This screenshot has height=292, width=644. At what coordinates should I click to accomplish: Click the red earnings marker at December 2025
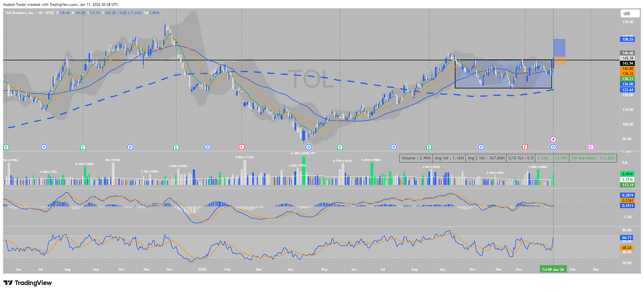525,146
